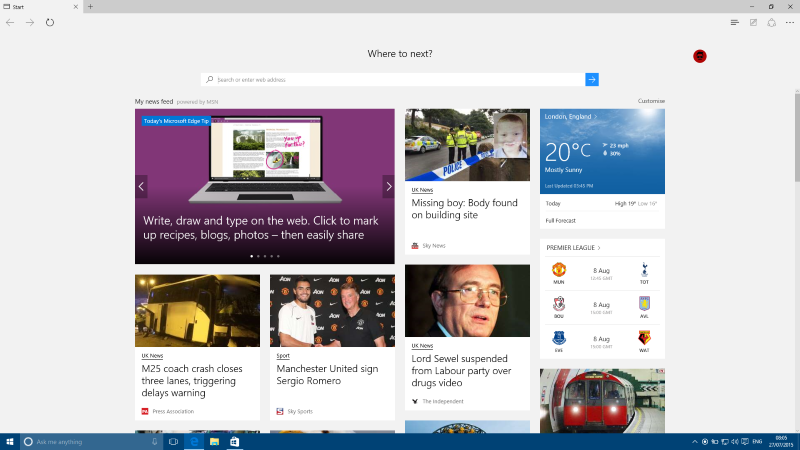
Task: Make a Web Note with the pen icon
Action: tap(753, 22)
